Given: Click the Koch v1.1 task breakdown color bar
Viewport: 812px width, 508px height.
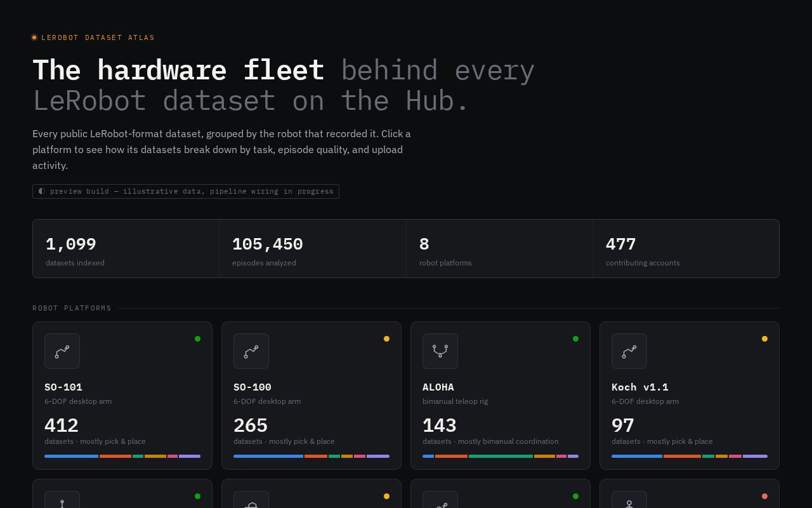Looking at the screenshot, I should pyautogui.click(x=690, y=456).
